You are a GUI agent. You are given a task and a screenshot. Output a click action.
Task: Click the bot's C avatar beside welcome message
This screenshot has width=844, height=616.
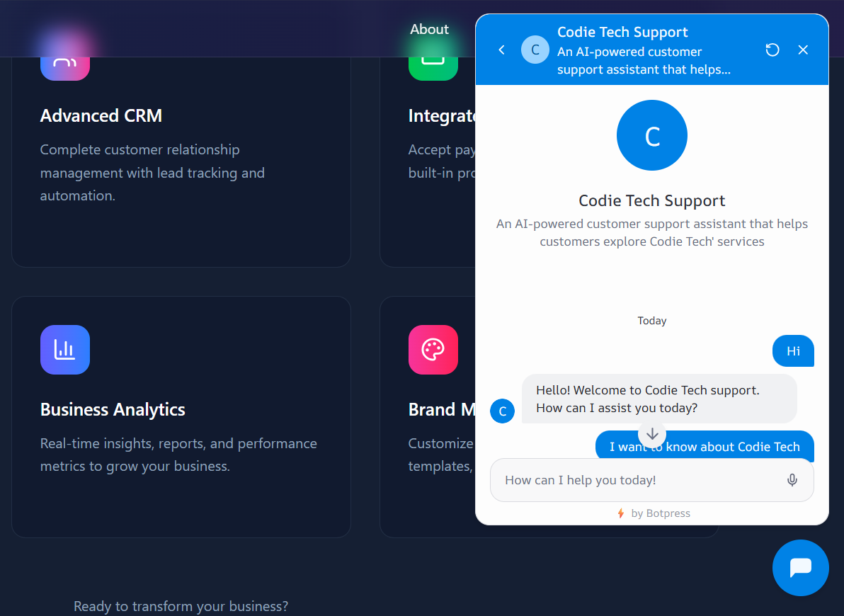pyautogui.click(x=502, y=411)
